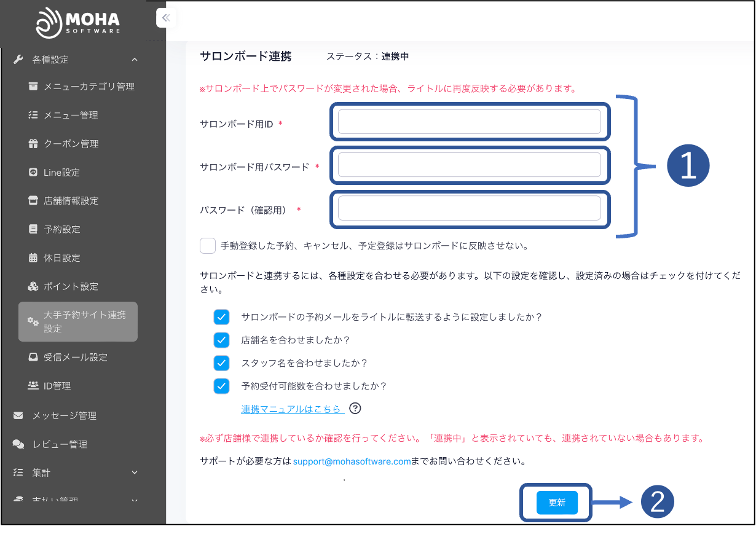Viewport: 756px width, 537px height.
Task: Uncheck the 店舗名を合わせましたか checkbox
Action: tap(221, 340)
